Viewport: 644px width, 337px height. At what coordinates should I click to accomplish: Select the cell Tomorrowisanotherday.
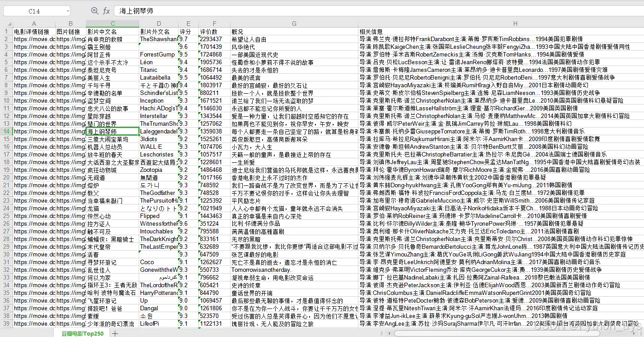pyautogui.click(x=294, y=270)
